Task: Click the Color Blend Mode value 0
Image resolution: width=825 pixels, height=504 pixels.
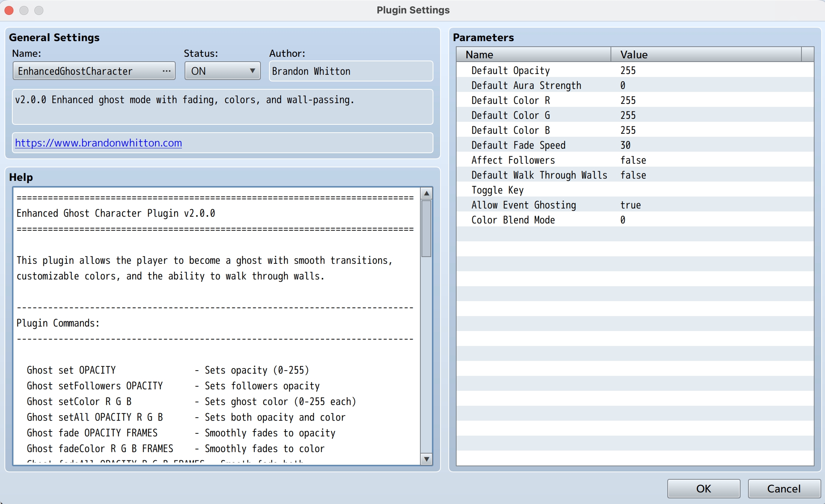Action: point(623,220)
